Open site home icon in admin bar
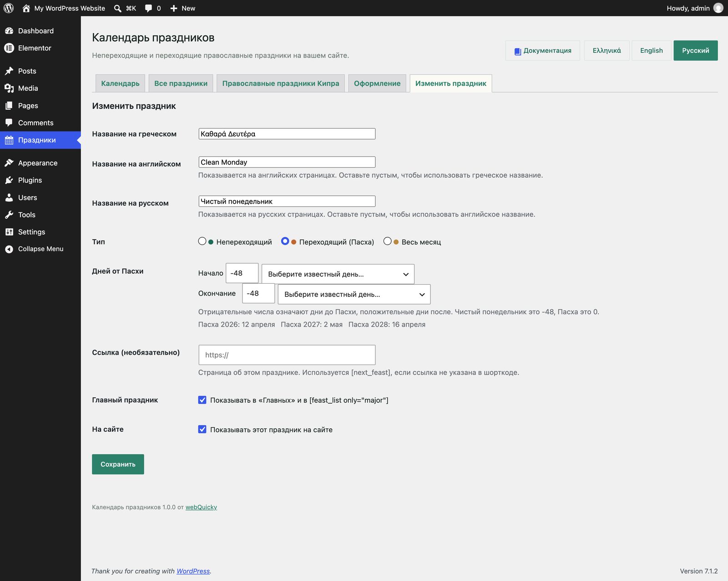Viewport: 728px width, 581px height. coord(26,8)
